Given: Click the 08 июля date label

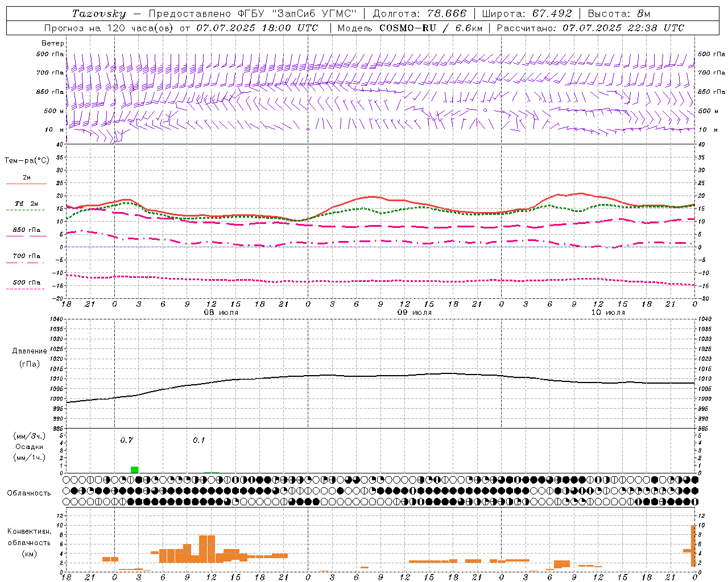Looking at the screenshot, I should [221, 313].
